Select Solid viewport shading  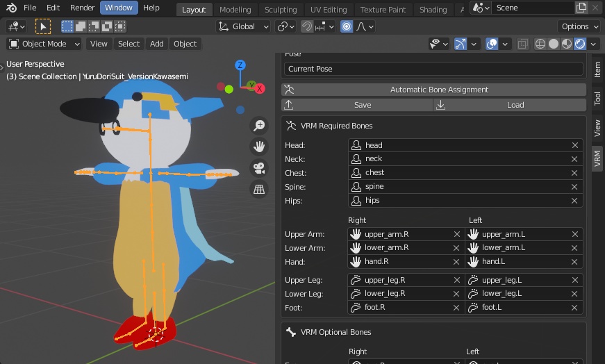[554, 44]
